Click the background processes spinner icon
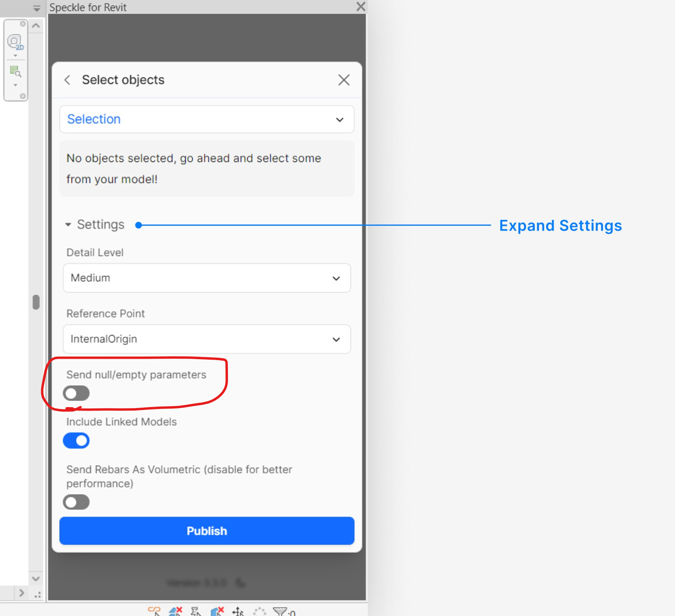Image resolution: width=675 pixels, height=616 pixels. (259, 611)
